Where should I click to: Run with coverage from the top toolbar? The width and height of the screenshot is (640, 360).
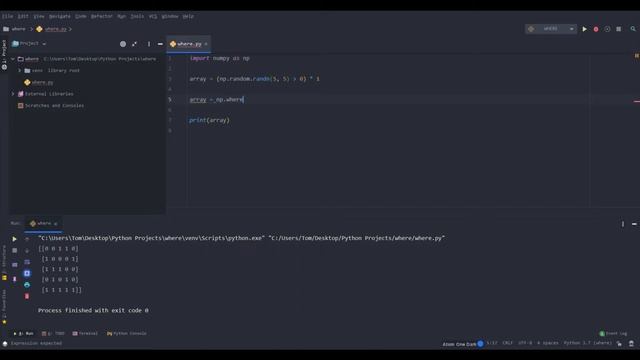point(607,29)
